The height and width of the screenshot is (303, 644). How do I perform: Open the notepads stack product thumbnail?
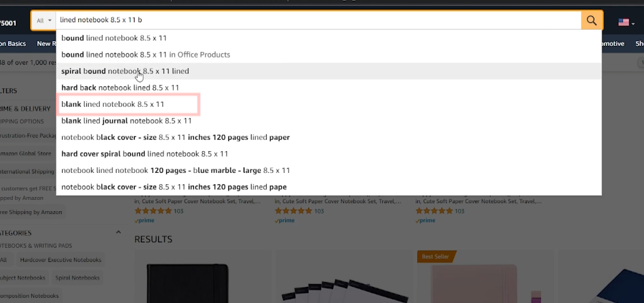tap(344, 291)
